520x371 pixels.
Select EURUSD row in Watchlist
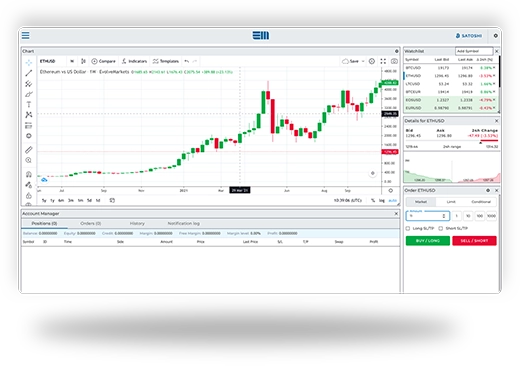[451, 108]
